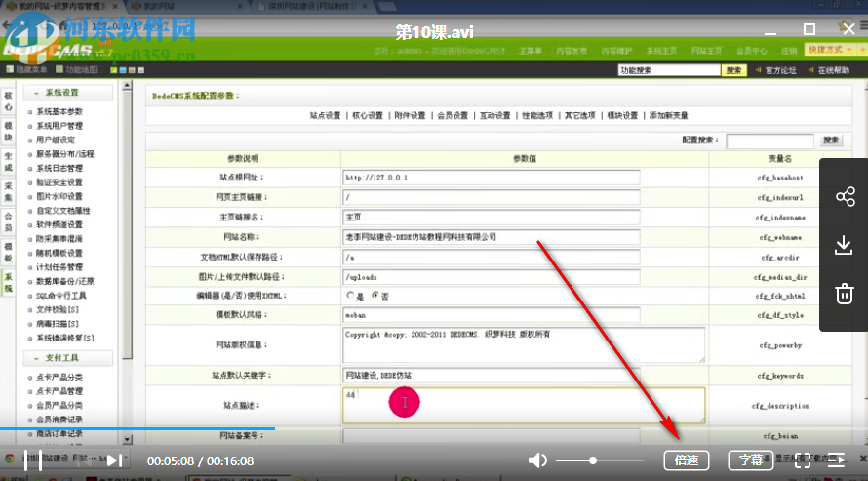Viewport: 868px width, 481px height.
Task: Open the 字幕 subtitle button
Action: click(x=751, y=461)
